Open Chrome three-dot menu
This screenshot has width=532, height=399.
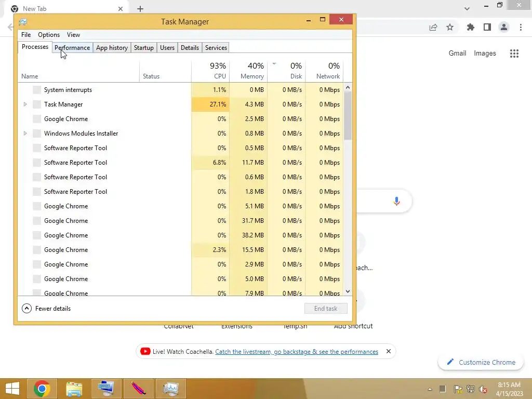521,27
